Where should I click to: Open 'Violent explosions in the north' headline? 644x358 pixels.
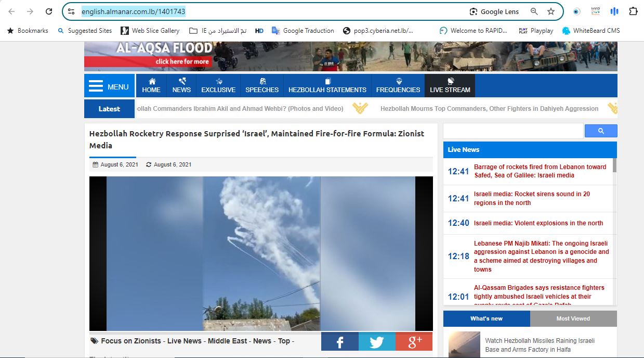[538, 223]
